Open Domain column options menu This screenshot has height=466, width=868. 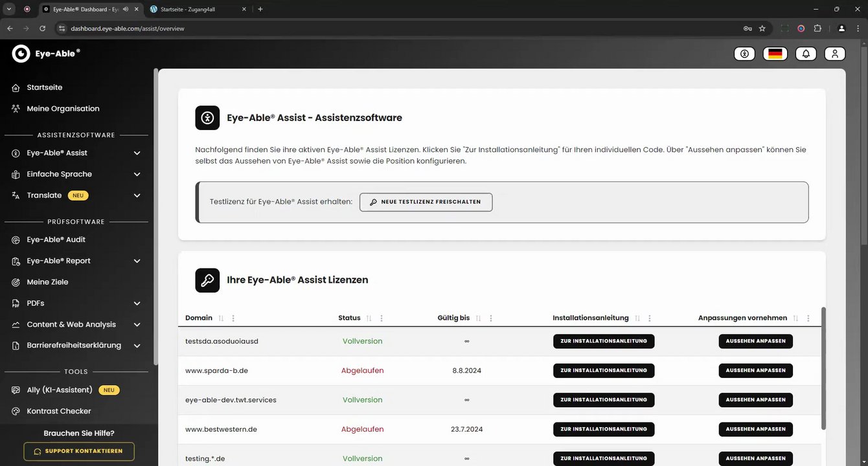233,318
